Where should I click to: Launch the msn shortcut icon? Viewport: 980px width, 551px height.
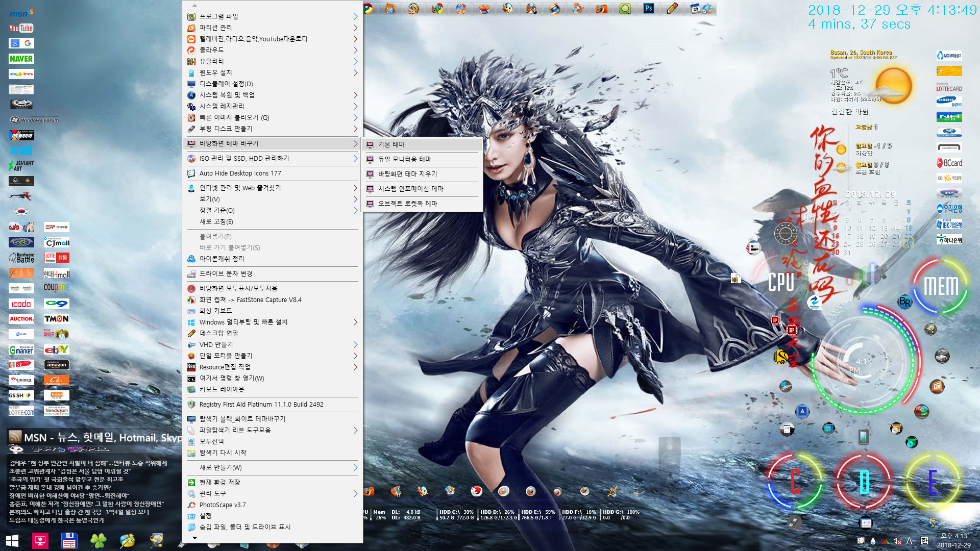pyautogui.click(x=21, y=13)
